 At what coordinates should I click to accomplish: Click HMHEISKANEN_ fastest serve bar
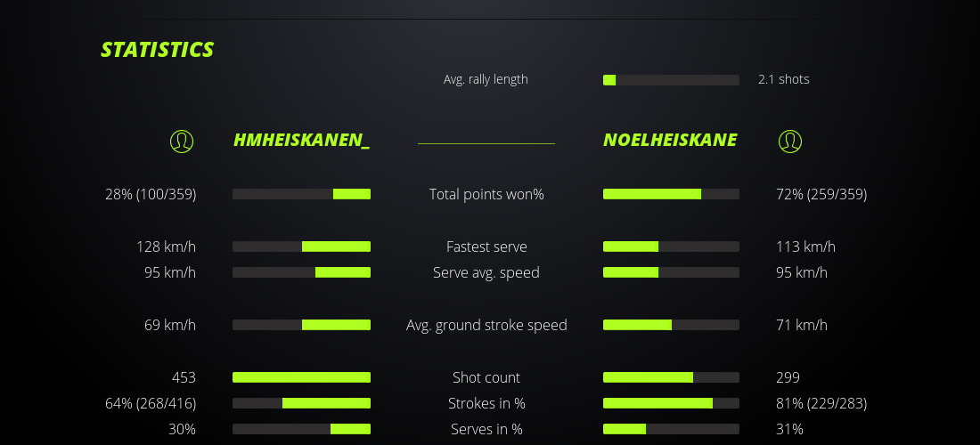(x=301, y=247)
